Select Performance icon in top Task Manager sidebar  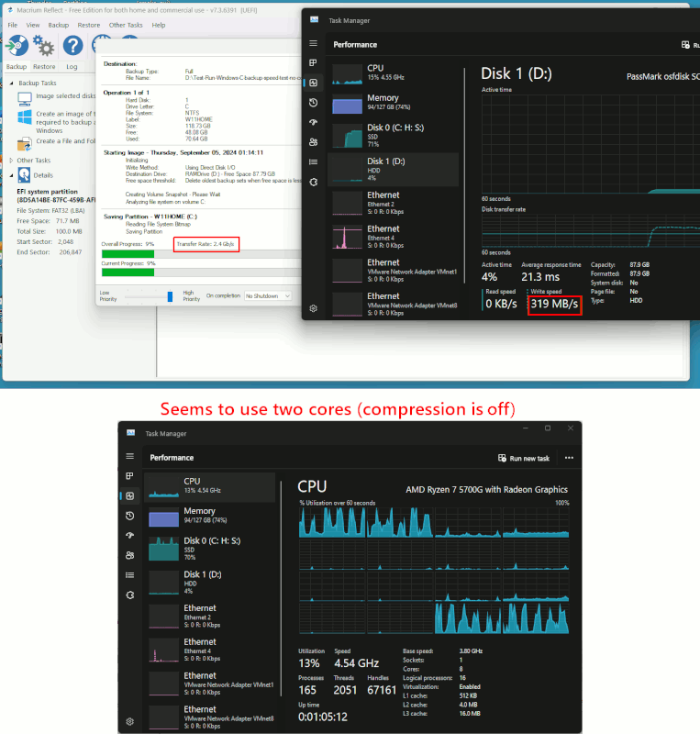313,83
